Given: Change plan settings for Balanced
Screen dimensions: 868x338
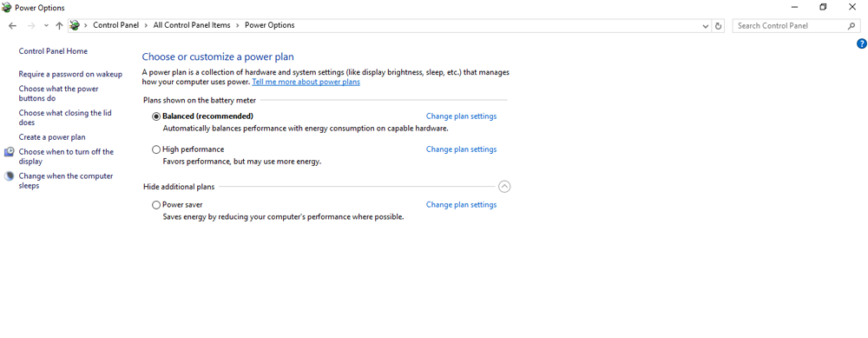Looking at the screenshot, I should pyautogui.click(x=461, y=116).
